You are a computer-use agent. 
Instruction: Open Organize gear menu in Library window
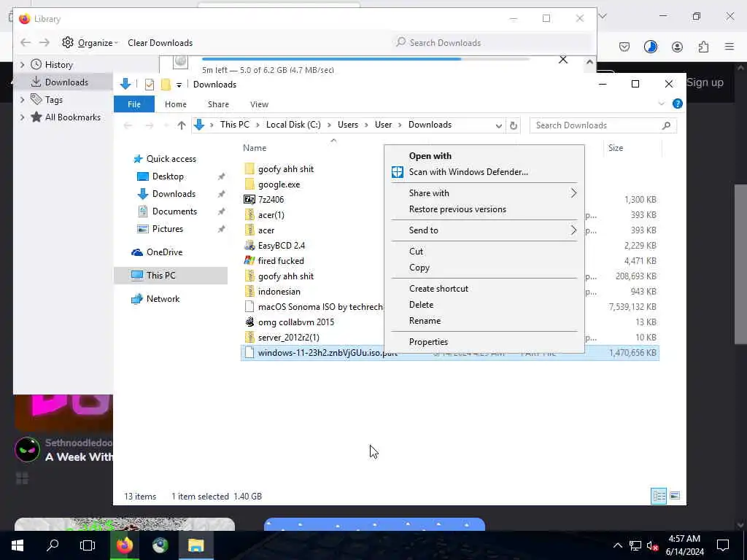[90, 43]
